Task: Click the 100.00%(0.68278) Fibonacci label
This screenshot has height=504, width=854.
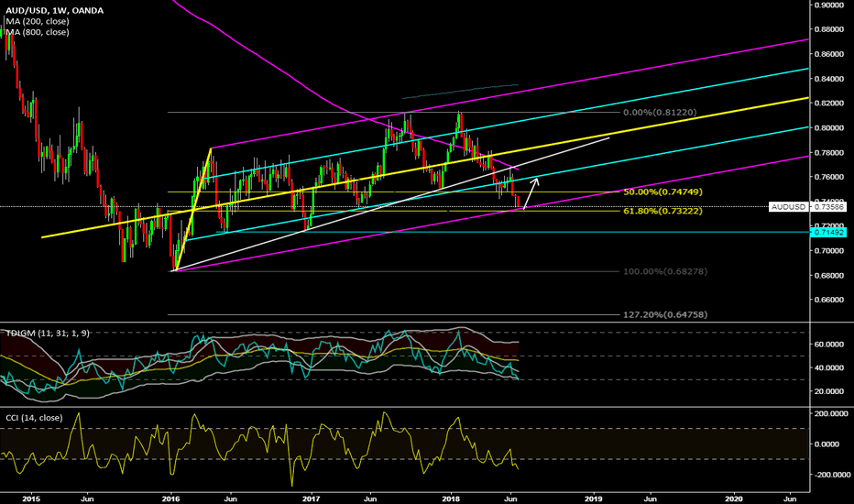Action: click(x=665, y=271)
